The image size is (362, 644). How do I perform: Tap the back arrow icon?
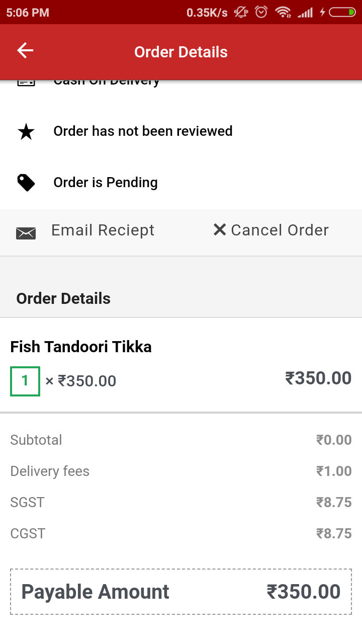(x=25, y=51)
